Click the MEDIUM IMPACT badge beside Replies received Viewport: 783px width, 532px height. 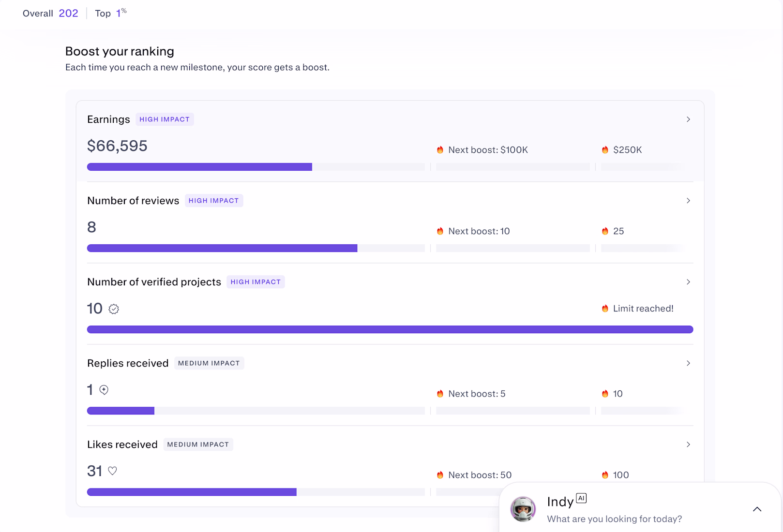click(x=209, y=363)
